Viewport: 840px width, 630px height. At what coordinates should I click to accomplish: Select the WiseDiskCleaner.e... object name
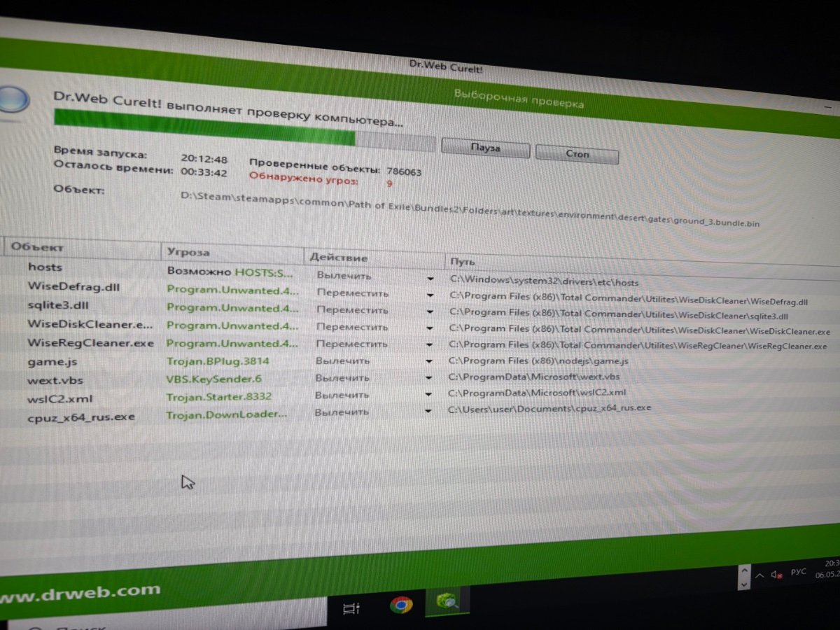point(90,324)
